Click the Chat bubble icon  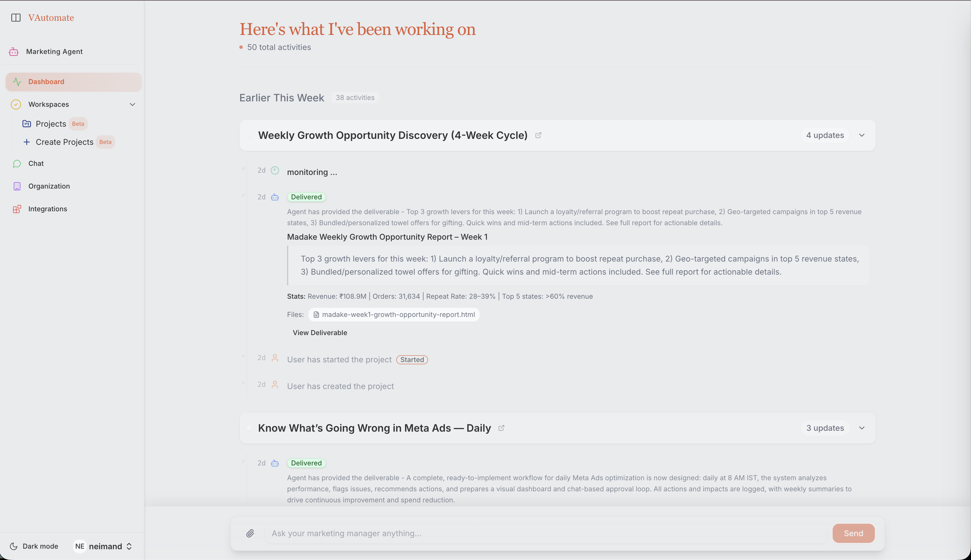tap(17, 164)
